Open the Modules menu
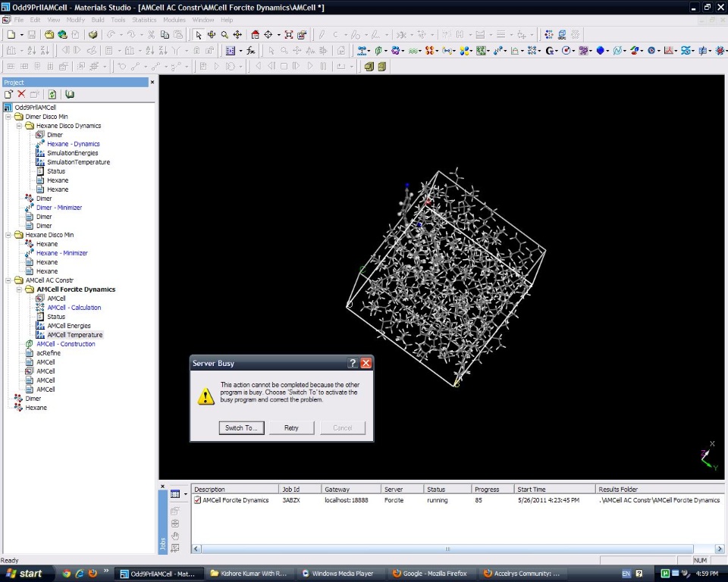 (x=174, y=20)
